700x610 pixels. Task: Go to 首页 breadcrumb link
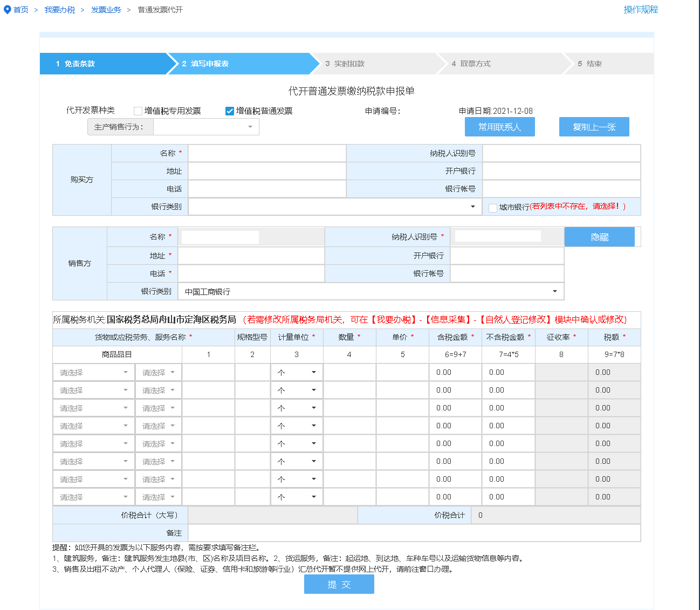point(21,10)
